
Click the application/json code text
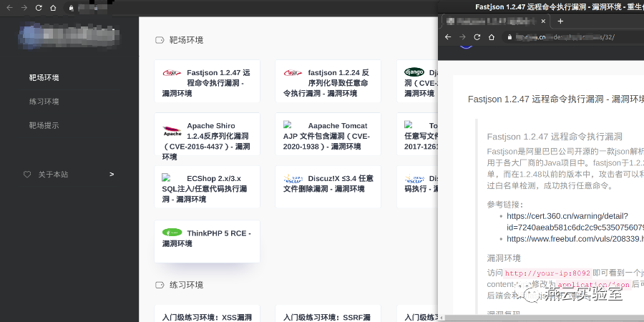(593, 285)
